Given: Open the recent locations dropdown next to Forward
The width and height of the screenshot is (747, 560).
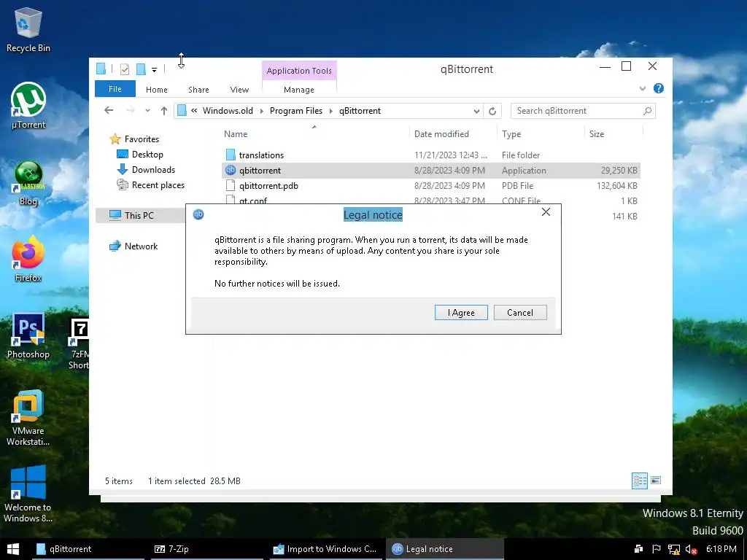Looking at the screenshot, I should 147,111.
